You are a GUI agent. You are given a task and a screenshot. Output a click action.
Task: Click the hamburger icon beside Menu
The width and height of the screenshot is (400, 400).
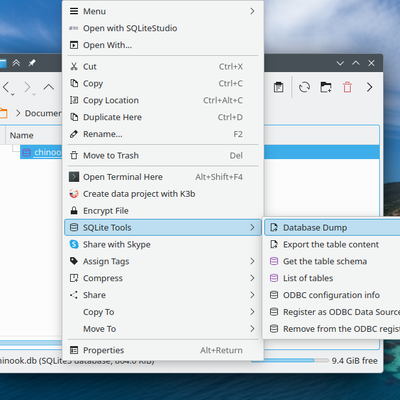[74, 11]
